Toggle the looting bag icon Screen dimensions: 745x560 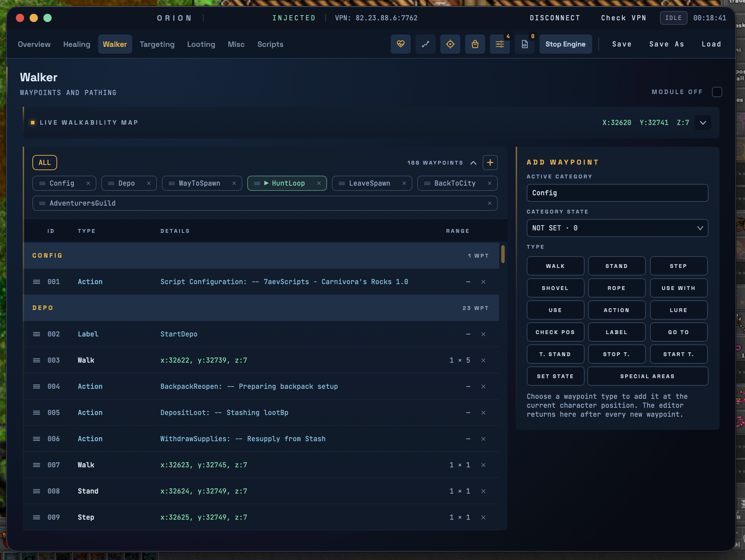point(475,44)
